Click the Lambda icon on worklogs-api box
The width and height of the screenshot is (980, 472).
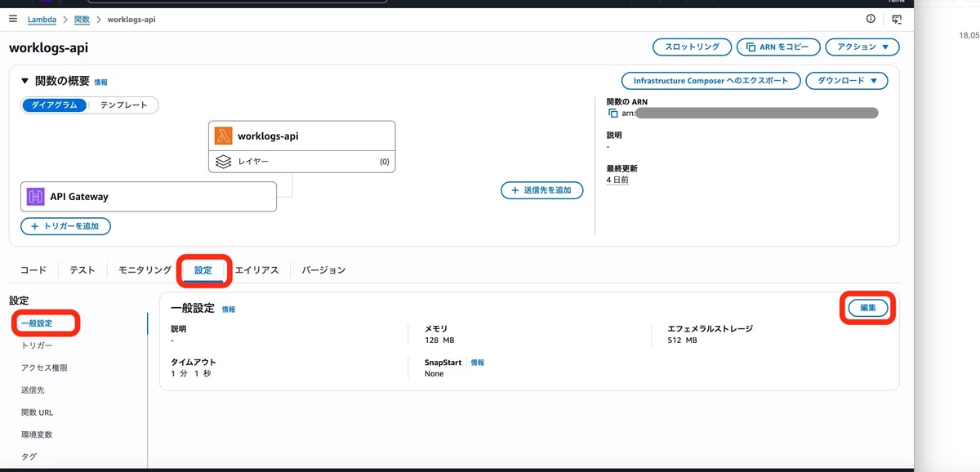223,136
